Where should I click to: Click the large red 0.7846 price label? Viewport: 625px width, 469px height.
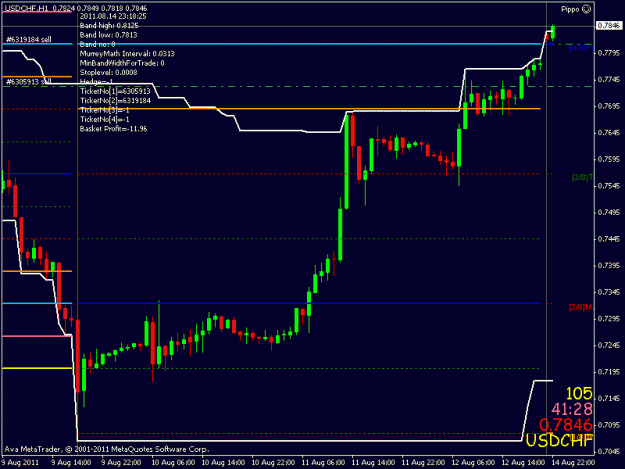tap(566, 424)
